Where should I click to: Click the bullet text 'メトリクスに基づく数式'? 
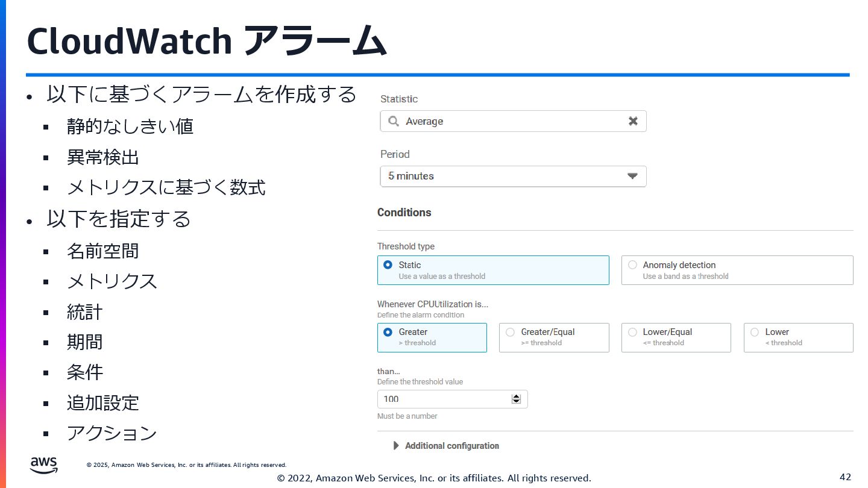(166, 187)
